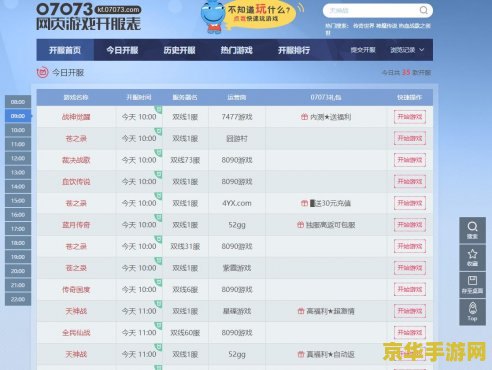Click green reminder tag on 囧游村 row time

(x=159, y=131)
